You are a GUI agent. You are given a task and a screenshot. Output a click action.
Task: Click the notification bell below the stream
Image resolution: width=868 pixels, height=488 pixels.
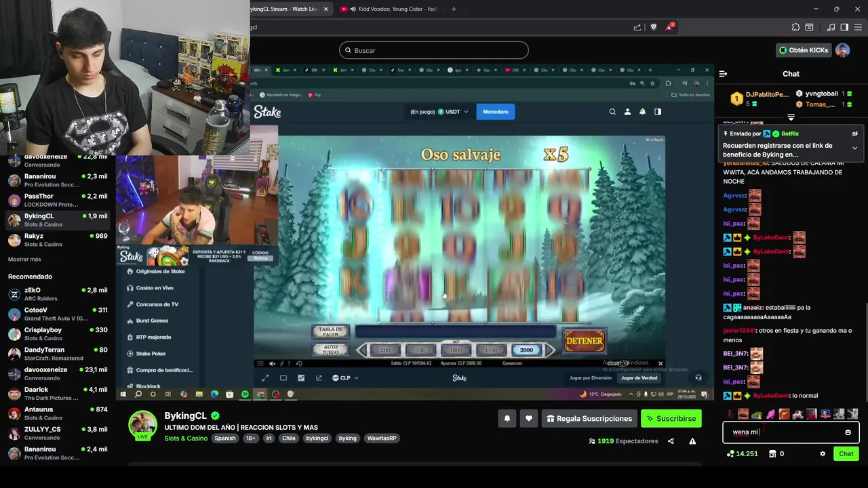507,419
